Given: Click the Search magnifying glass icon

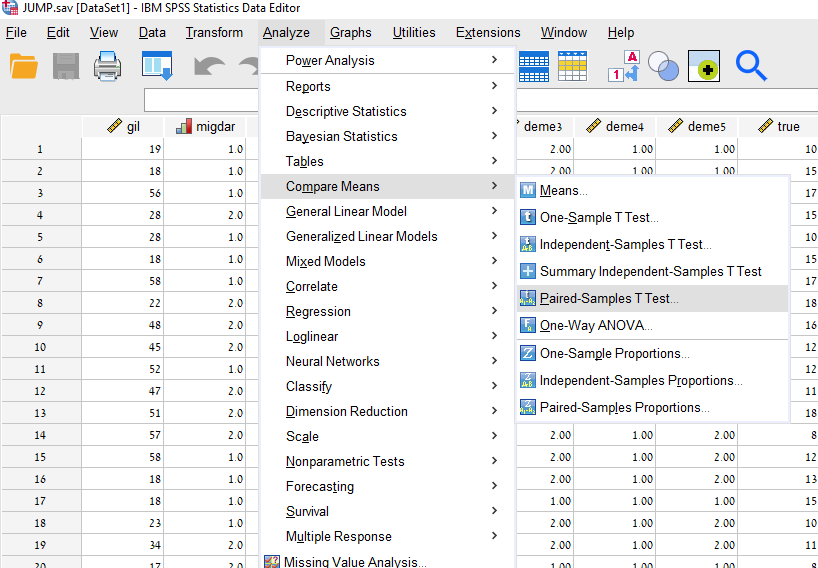Looking at the screenshot, I should coord(751,66).
